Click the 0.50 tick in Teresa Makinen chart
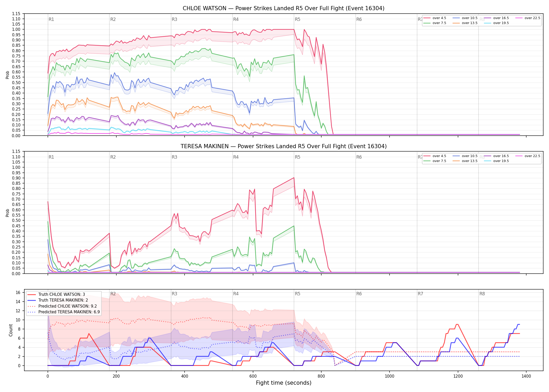 (x=16, y=221)
